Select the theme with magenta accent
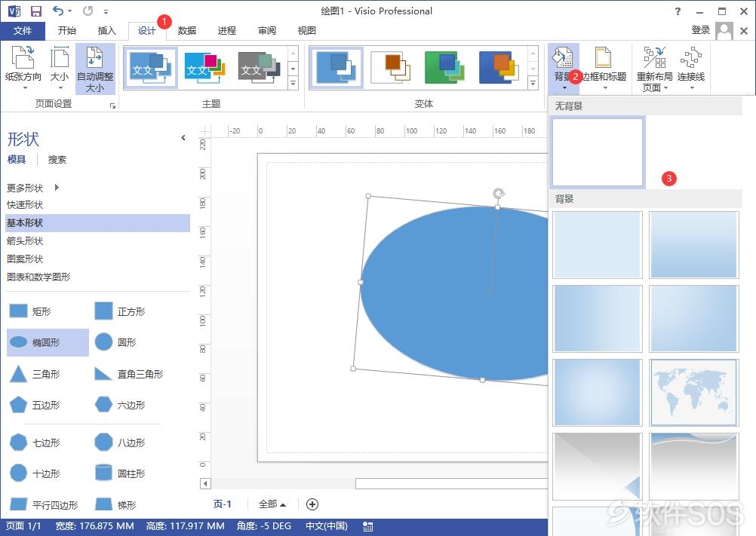 [205, 68]
